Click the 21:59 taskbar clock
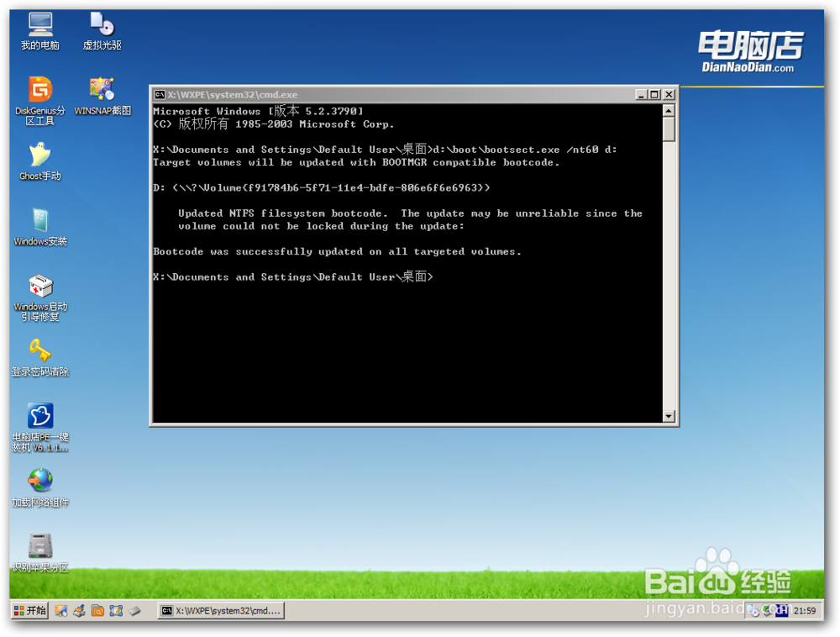Screen dimensions: 840x637 click(805, 611)
